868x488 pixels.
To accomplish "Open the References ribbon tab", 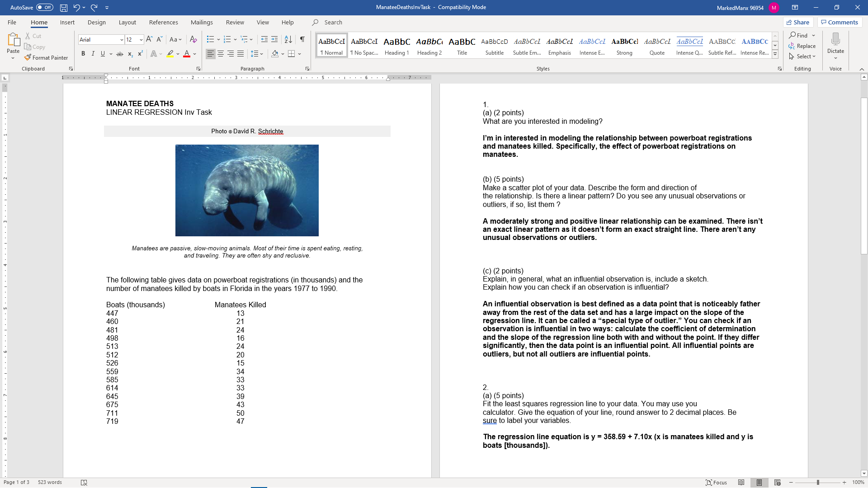I will (163, 22).
